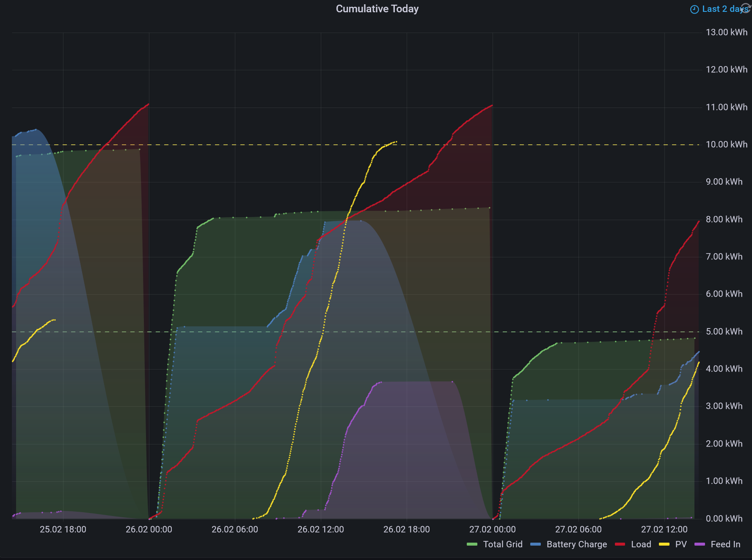Click the 26.02 18:00 time axis label

point(407,530)
